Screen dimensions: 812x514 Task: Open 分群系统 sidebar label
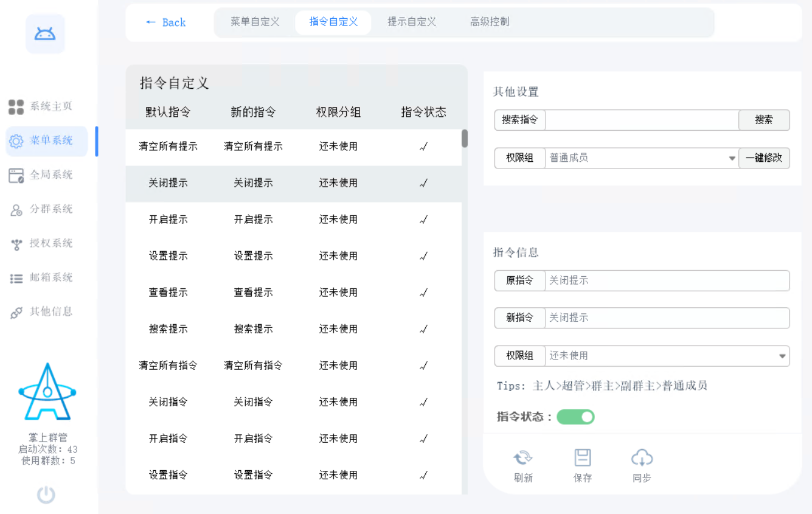[51, 209]
